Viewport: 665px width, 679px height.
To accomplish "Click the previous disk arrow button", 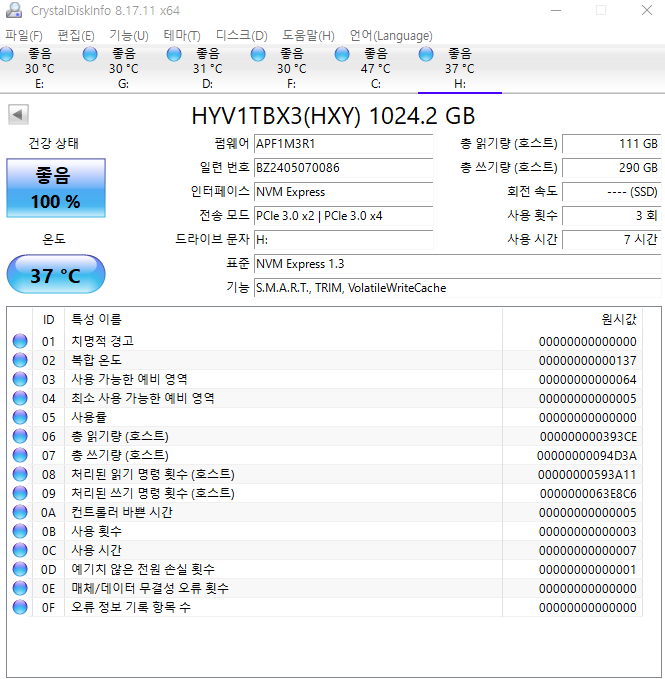I will (x=18, y=115).
